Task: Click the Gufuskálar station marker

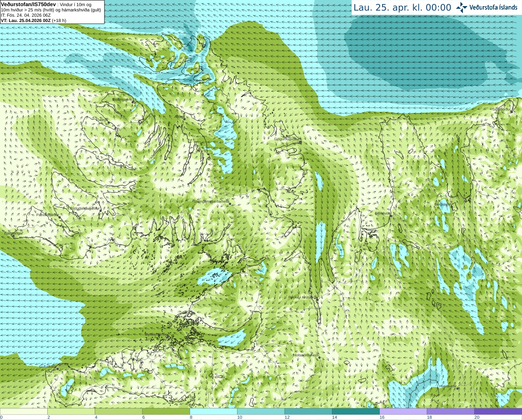Action: 58,369
